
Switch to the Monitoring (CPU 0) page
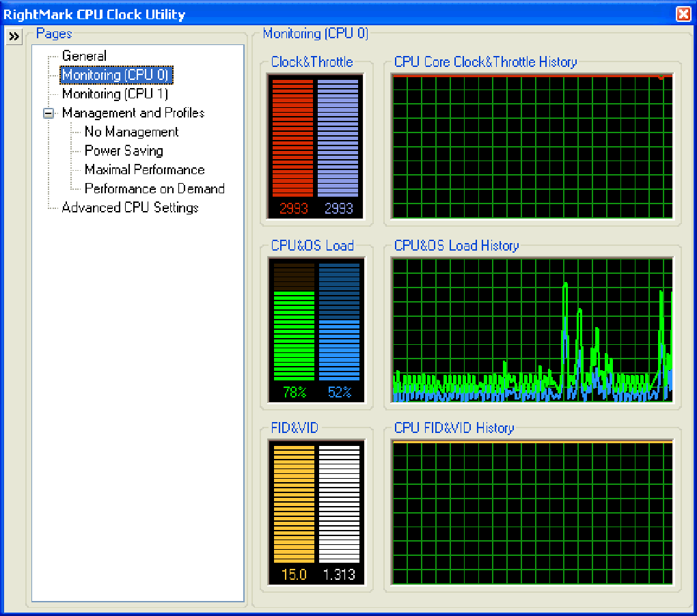tap(115, 74)
